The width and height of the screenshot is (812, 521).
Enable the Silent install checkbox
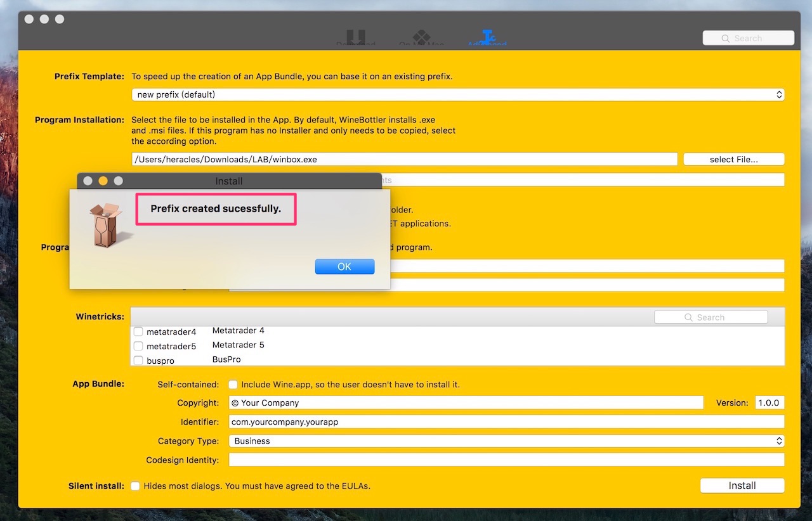[136, 486]
